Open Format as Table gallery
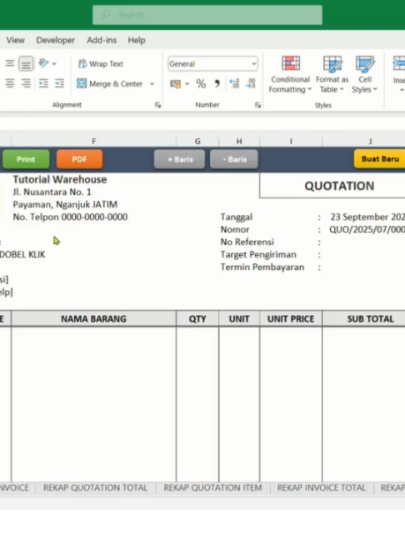 [332, 75]
